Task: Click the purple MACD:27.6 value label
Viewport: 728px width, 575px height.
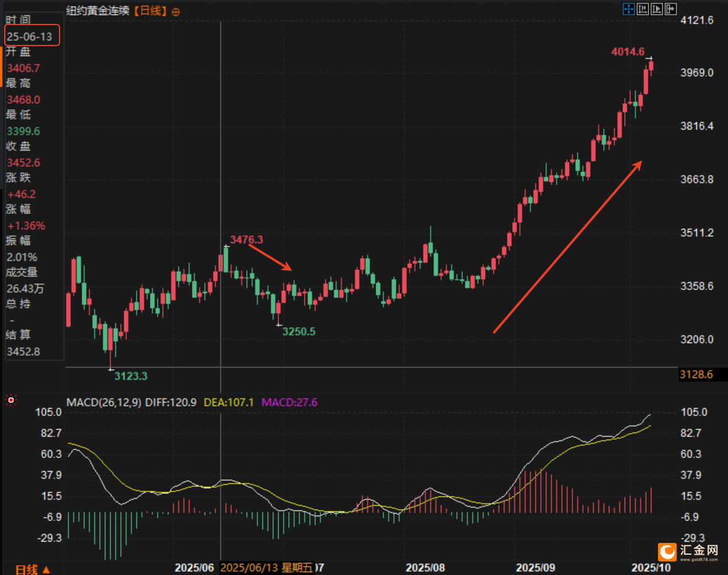Action: click(x=289, y=402)
